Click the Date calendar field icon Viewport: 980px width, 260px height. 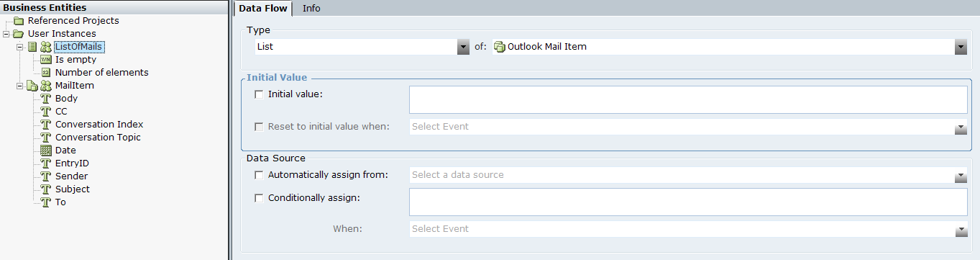(x=46, y=151)
